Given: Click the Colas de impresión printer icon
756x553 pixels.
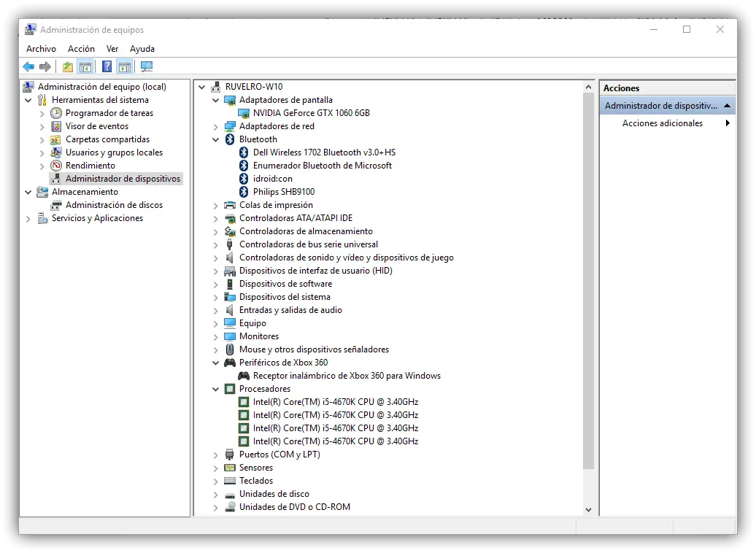Looking at the screenshot, I should click(x=230, y=206).
